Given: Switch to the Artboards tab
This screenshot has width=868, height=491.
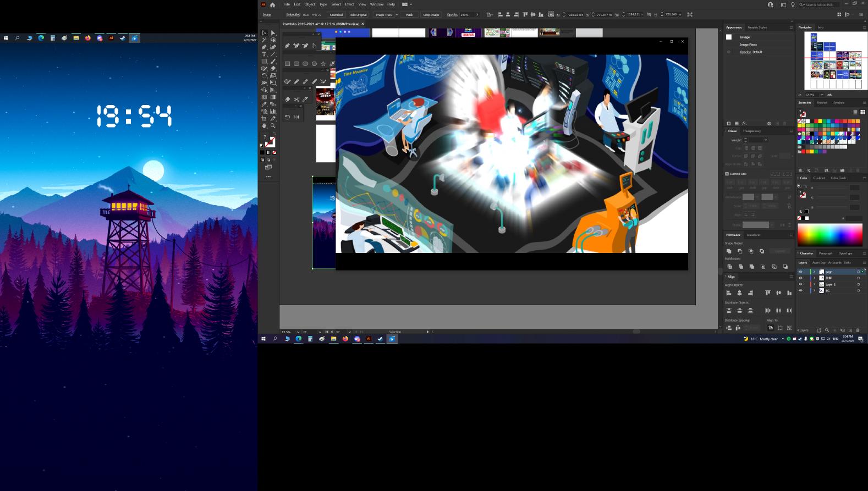Looking at the screenshot, I should click(834, 263).
